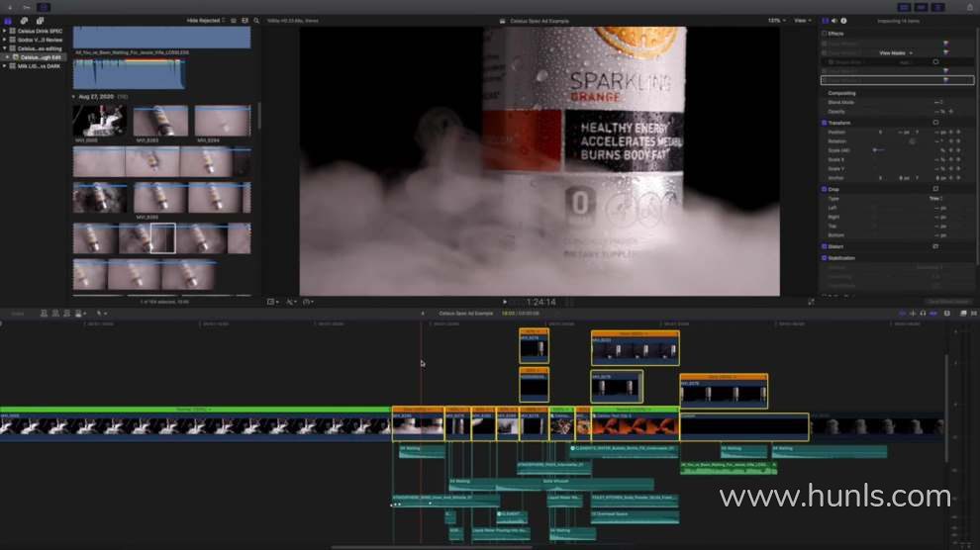Image resolution: width=980 pixels, height=550 pixels.
Task: Show Transform onscreen controls icon in inspector
Action: coord(935,123)
